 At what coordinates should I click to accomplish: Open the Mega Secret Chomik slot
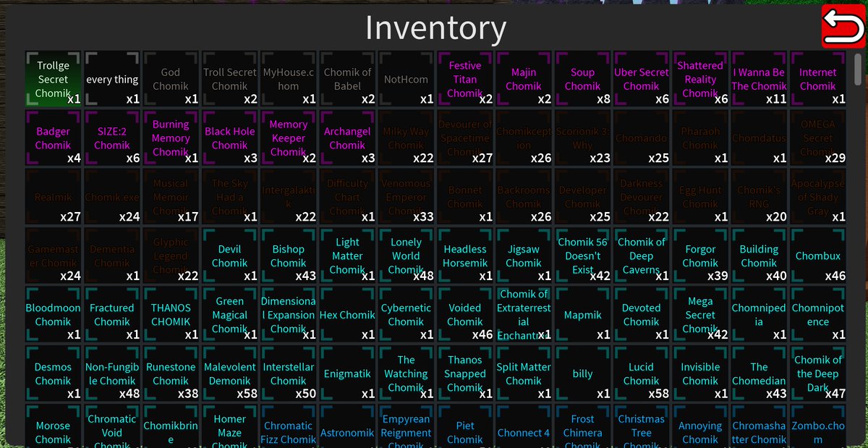700,315
